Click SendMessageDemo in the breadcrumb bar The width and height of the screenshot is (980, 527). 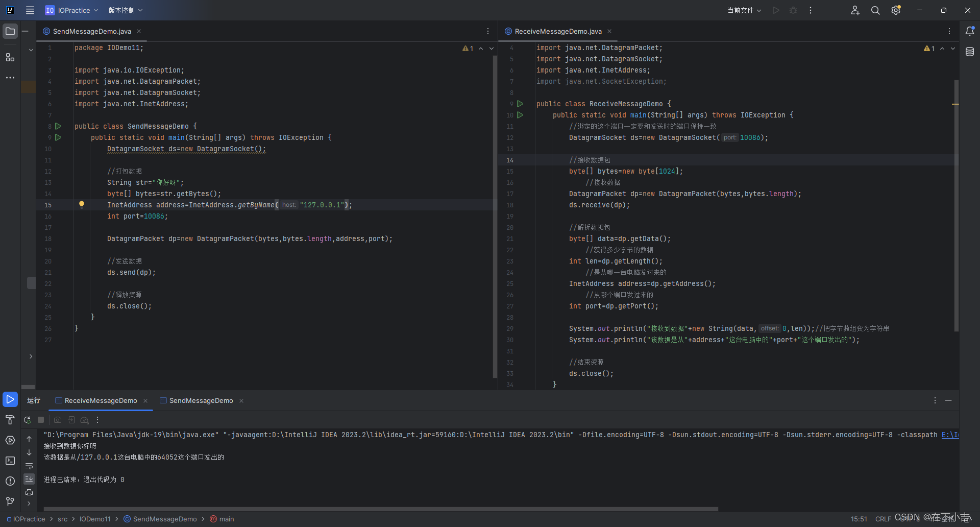tap(160, 519)
